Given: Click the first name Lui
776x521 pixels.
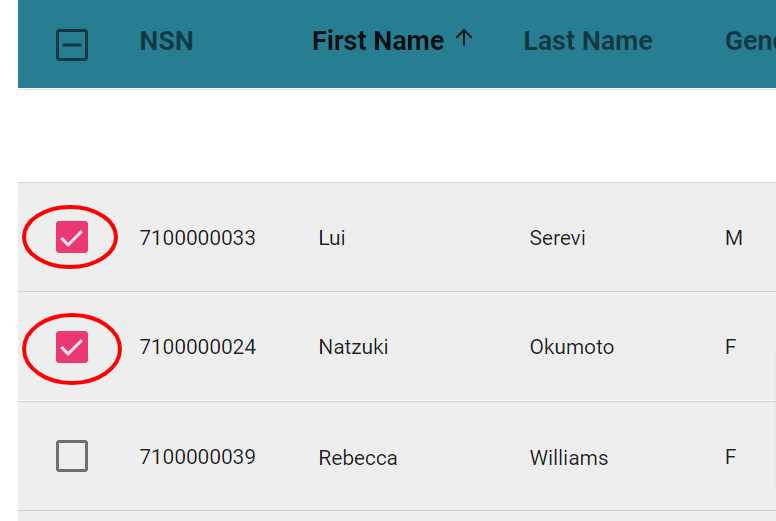Looking at the screenshot, I should [332, 238].
